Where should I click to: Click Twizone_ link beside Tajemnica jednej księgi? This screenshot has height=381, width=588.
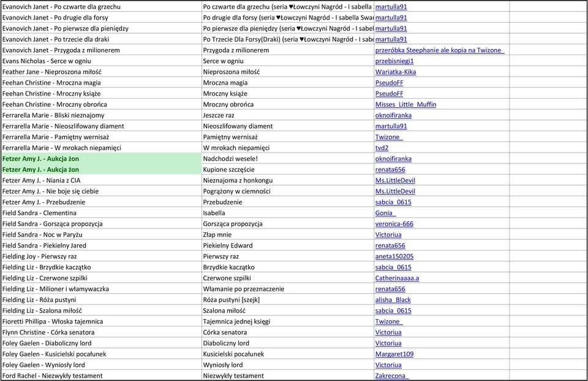389,322
